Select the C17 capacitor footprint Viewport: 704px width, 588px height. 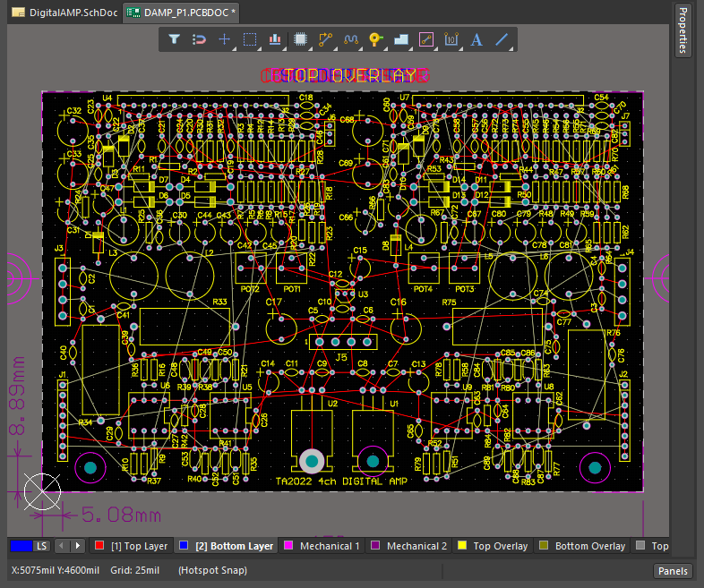(281, 329)
